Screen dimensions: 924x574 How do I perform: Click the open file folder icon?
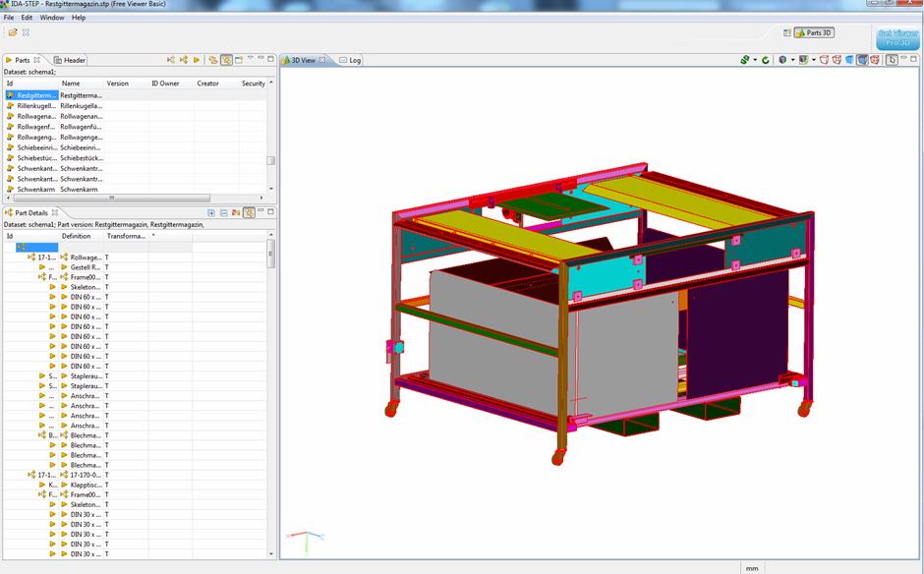(x=14, y=32)
